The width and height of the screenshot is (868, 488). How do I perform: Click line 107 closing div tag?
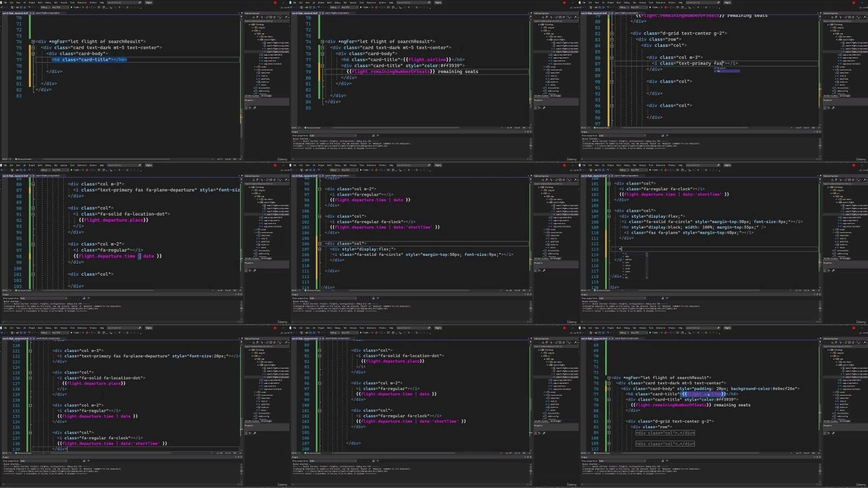point(354,443)
